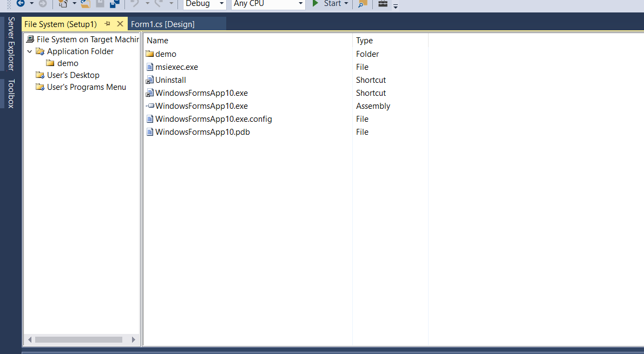644x354 pixels.
Task: Click msiexec.exe file icon
Action: point(150,67)
